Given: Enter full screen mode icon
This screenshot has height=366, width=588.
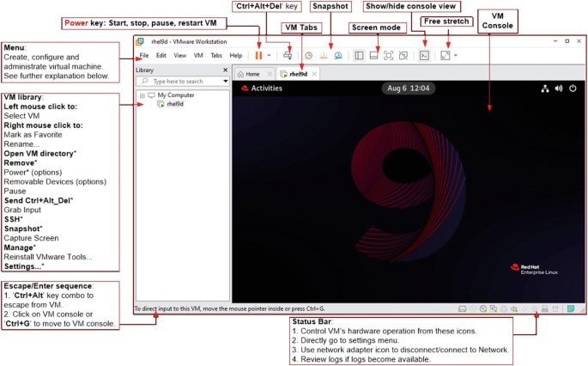Looking at the screenshot, I should [388, 55].
